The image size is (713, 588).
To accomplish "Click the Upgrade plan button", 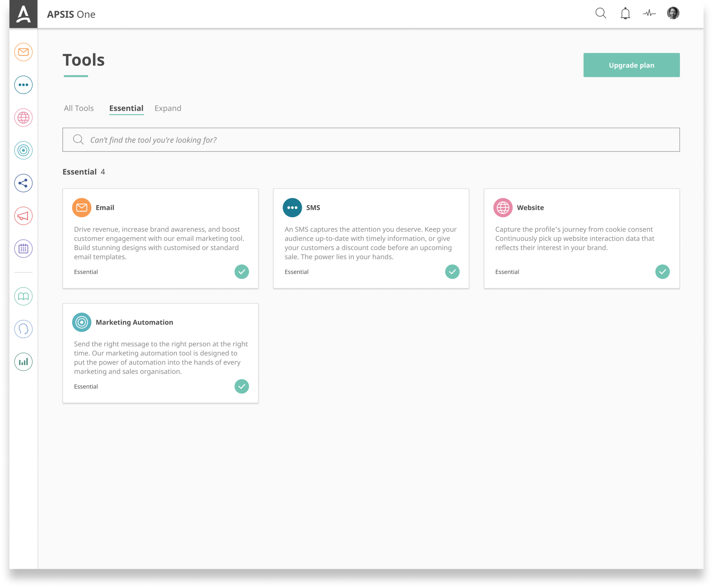I will pos(631,65).
